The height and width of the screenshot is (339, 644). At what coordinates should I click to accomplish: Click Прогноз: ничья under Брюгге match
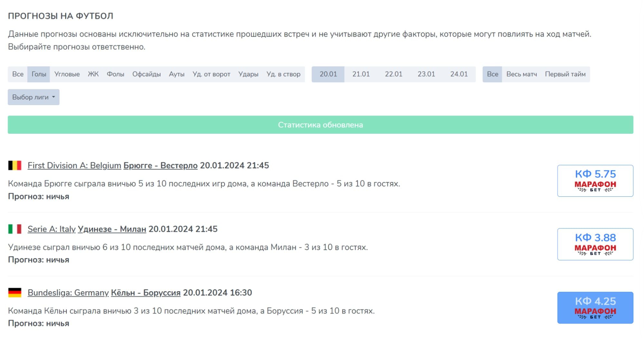point(39,196)
